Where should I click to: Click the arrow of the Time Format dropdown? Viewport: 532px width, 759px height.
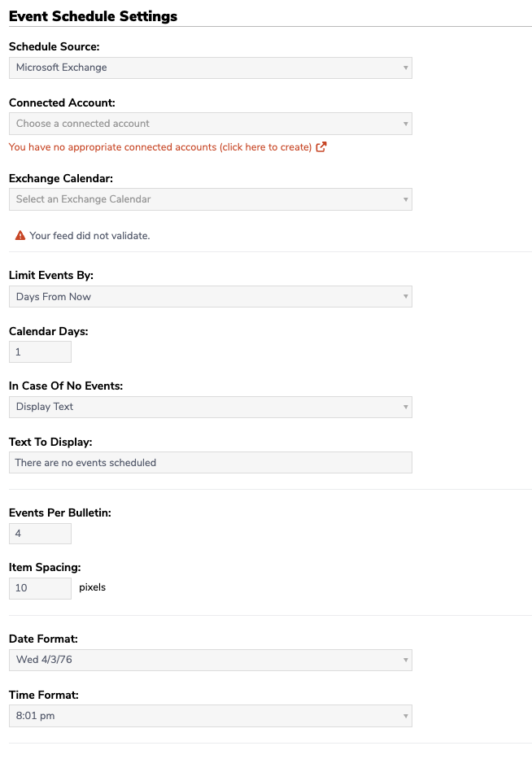coord(406,716)
